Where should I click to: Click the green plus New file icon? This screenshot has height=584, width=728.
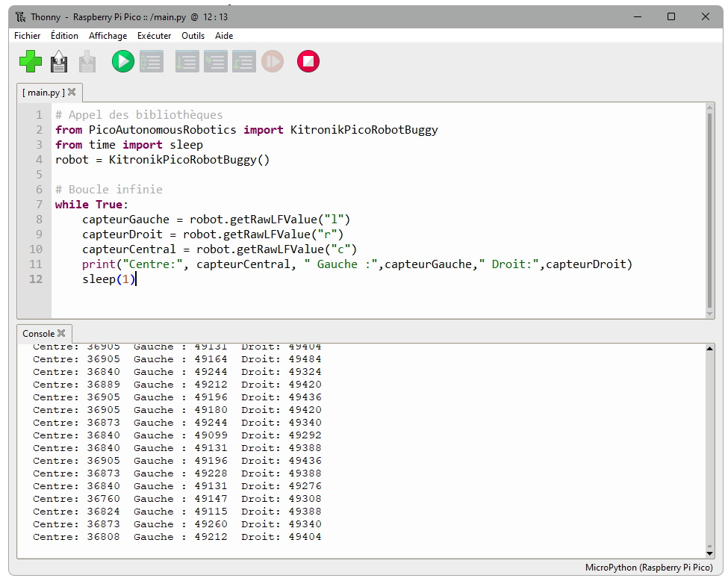pyautogui.click(x=31, y=61)
